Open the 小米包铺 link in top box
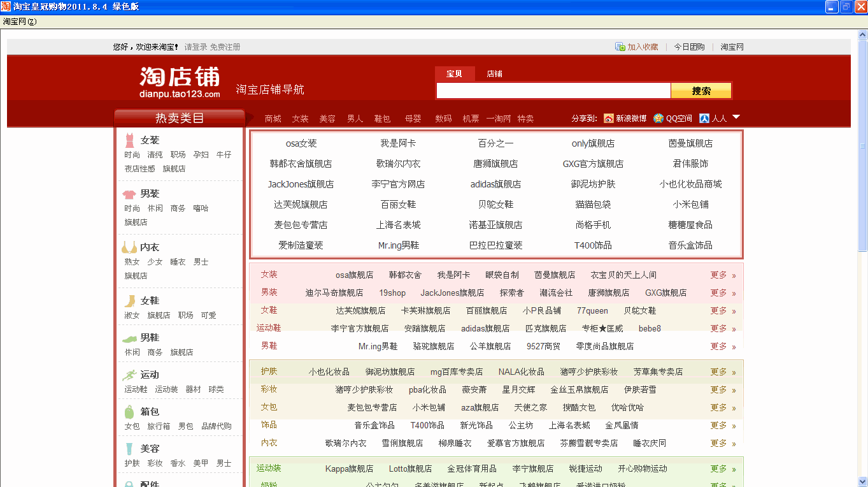 pyautogui.click(x=691, y=205)
